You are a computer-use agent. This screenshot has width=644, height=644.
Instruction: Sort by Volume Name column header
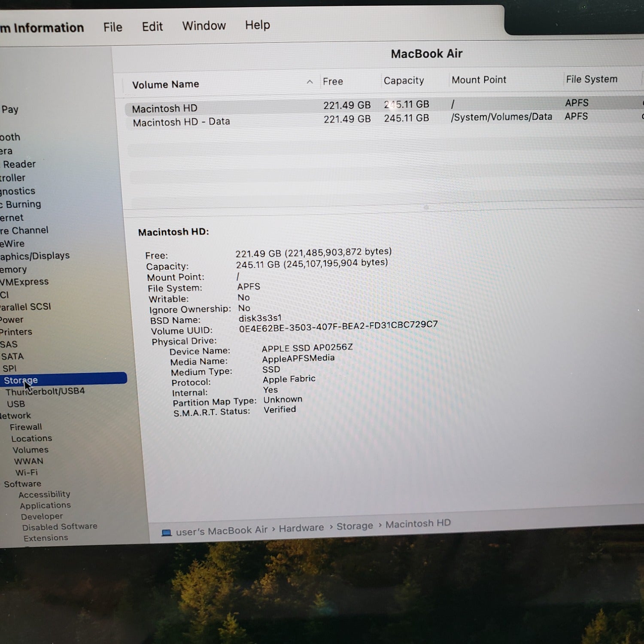click(166, 85)
